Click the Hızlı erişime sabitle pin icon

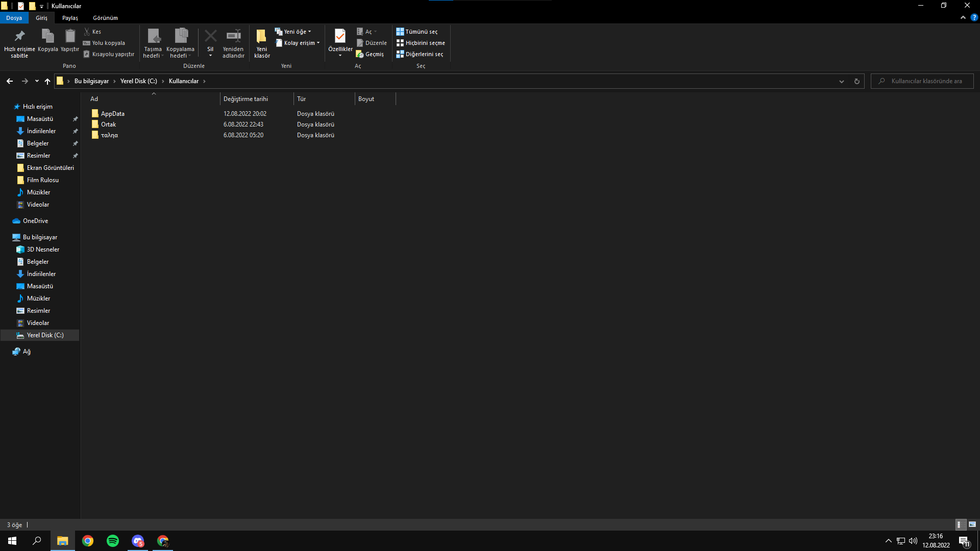coord(19,36)
